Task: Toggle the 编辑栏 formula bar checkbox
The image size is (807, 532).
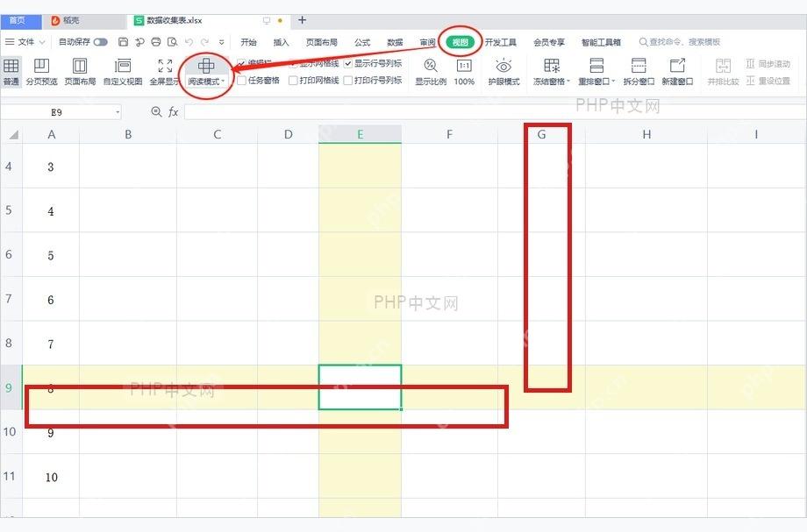Action: (241, 63)
